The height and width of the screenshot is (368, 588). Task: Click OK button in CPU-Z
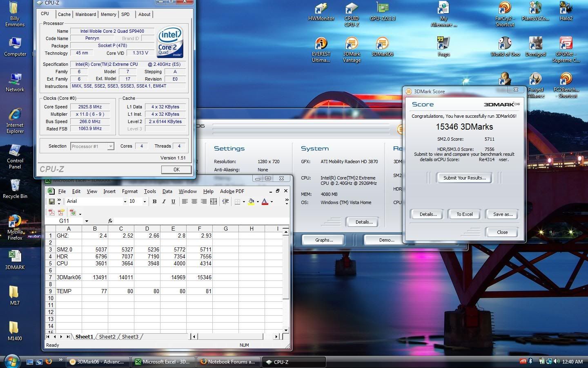click(176, 170)
